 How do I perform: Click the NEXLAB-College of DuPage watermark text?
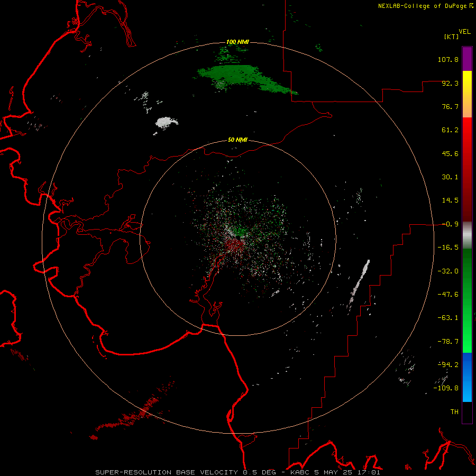coord(422,6)
